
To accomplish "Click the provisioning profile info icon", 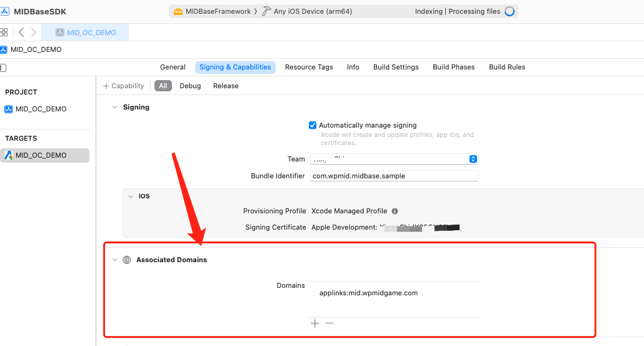I will pos(395,211).
